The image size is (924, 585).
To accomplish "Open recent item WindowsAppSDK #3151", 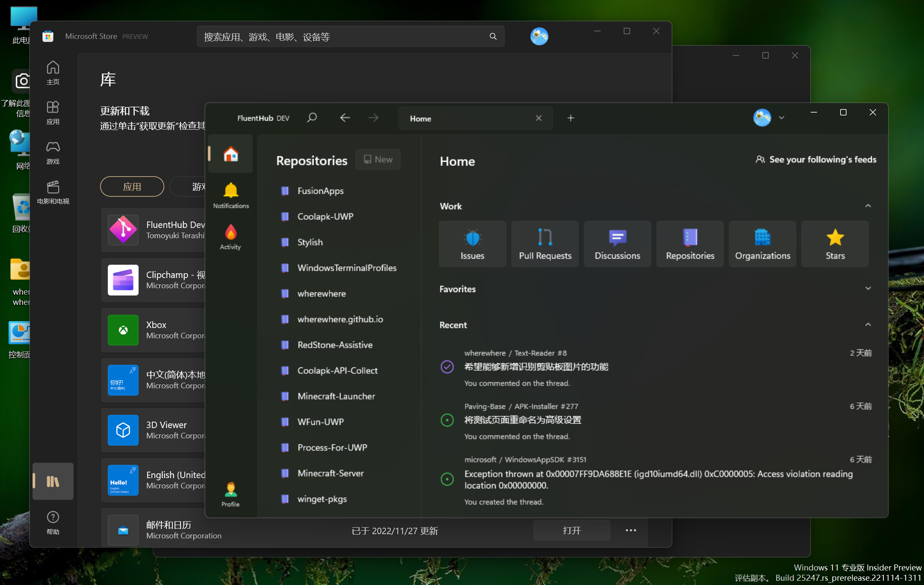I will [x=656, y=481].
